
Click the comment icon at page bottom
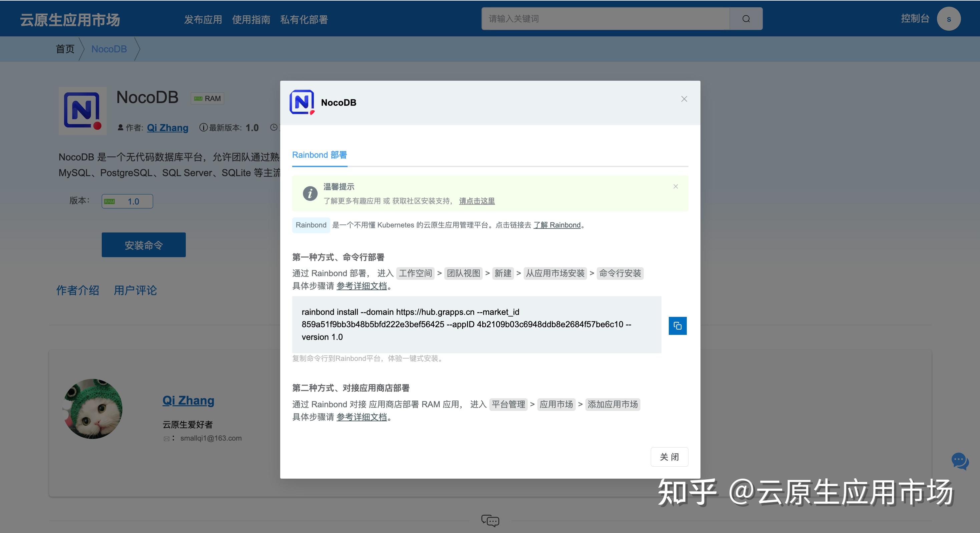point(490,521)
